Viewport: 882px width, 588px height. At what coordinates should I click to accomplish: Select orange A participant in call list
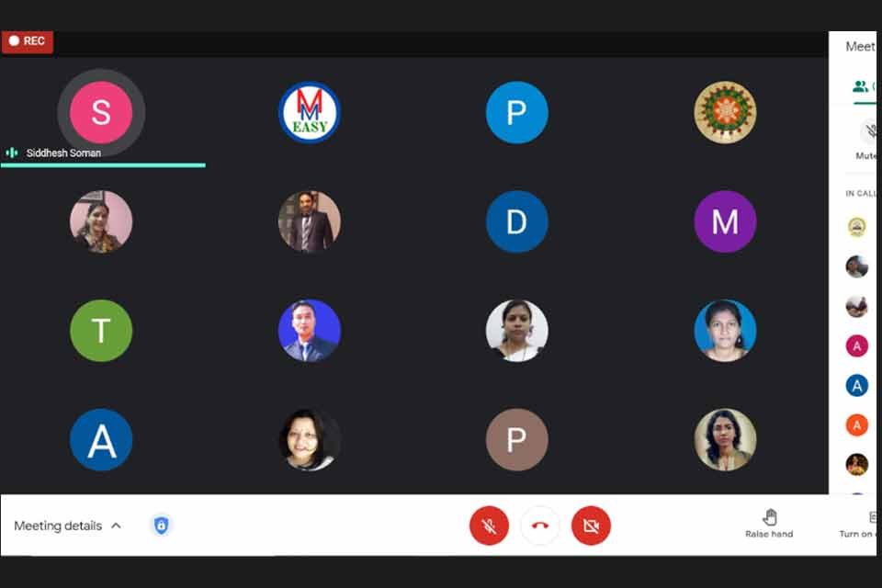coord(856,424)
